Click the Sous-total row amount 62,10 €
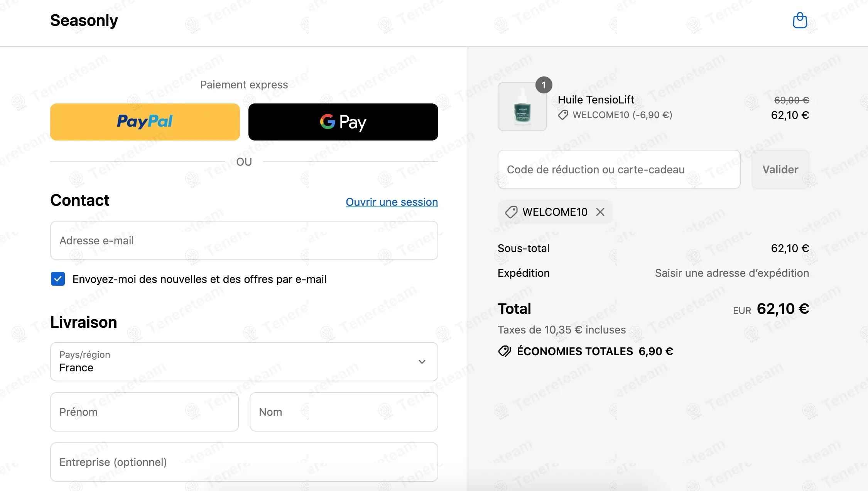The height and width of the screenshot is (491, 868). pos(790,248)
